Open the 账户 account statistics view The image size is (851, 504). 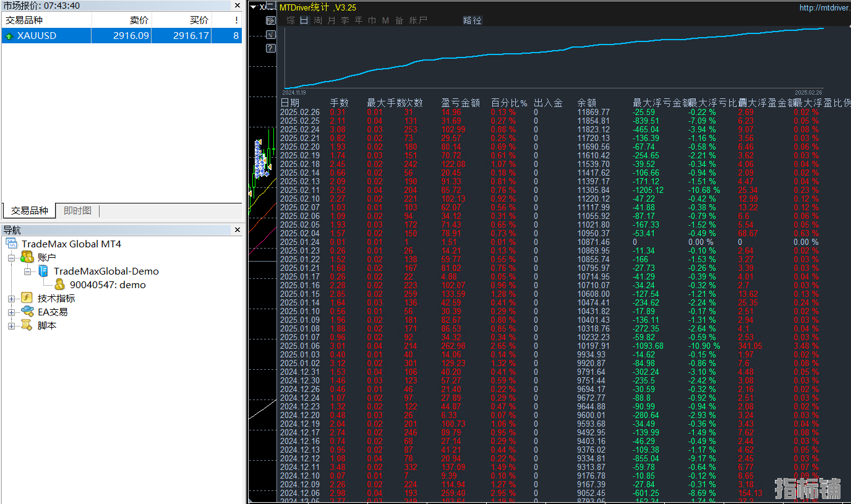click(418, 20)
